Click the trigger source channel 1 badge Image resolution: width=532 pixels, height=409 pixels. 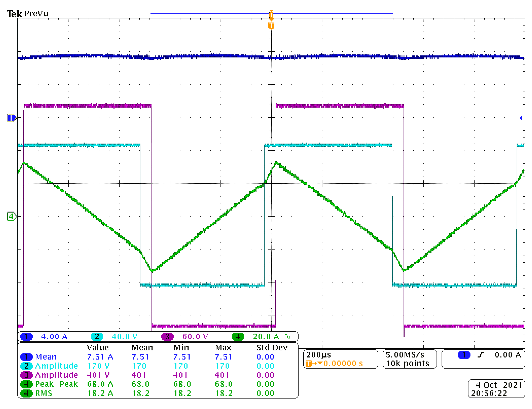tap(464, 355)
